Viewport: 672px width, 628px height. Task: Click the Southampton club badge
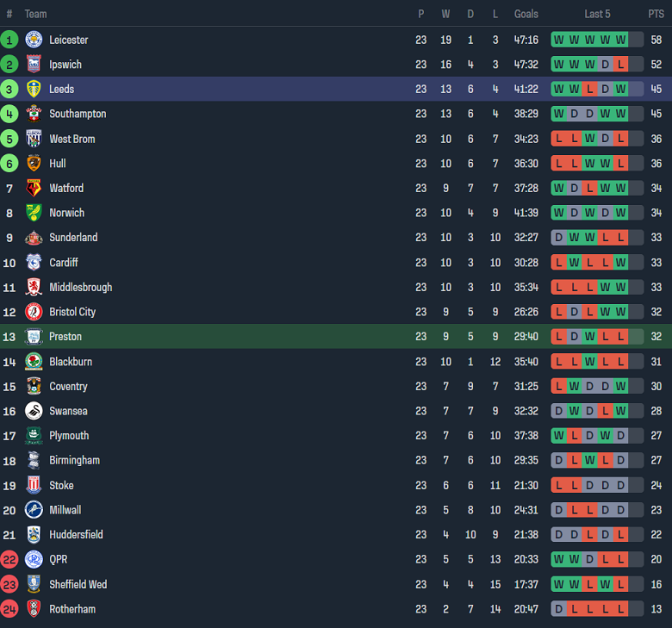coord(34,114)
